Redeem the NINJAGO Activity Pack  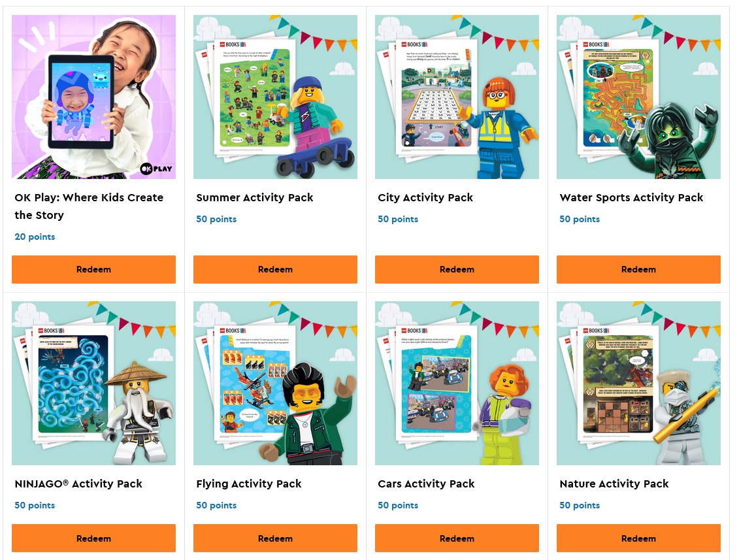click(x=93, y=538)
